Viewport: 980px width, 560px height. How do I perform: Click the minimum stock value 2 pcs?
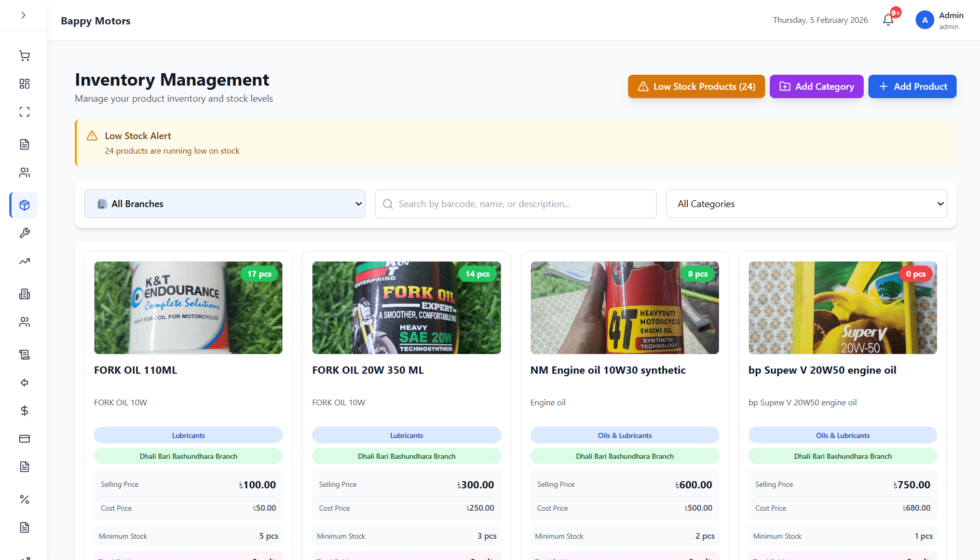pyautogui.click(x=705, y=536)
